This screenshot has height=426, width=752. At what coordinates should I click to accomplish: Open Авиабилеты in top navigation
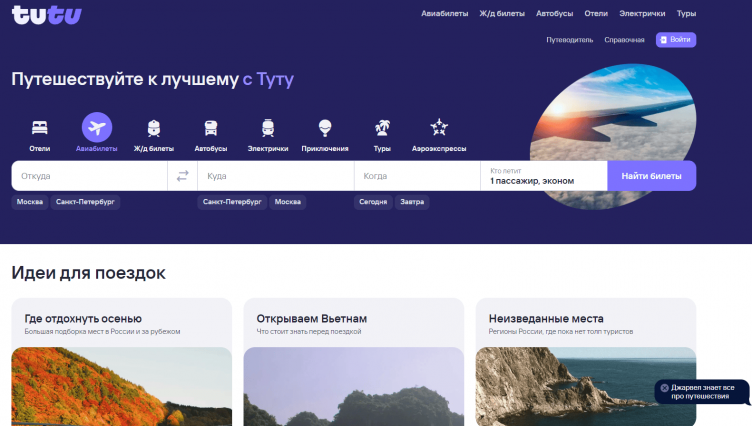pyautogui.click(x=445, y=13)
